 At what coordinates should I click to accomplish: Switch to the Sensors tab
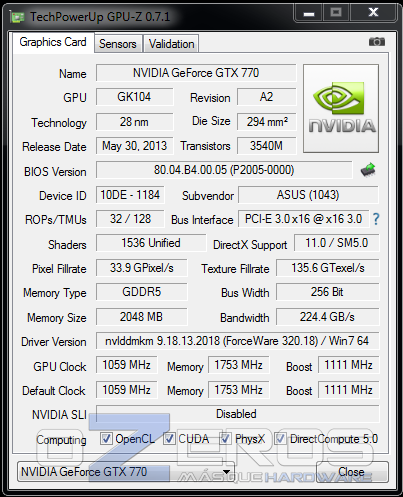[118, 44]
